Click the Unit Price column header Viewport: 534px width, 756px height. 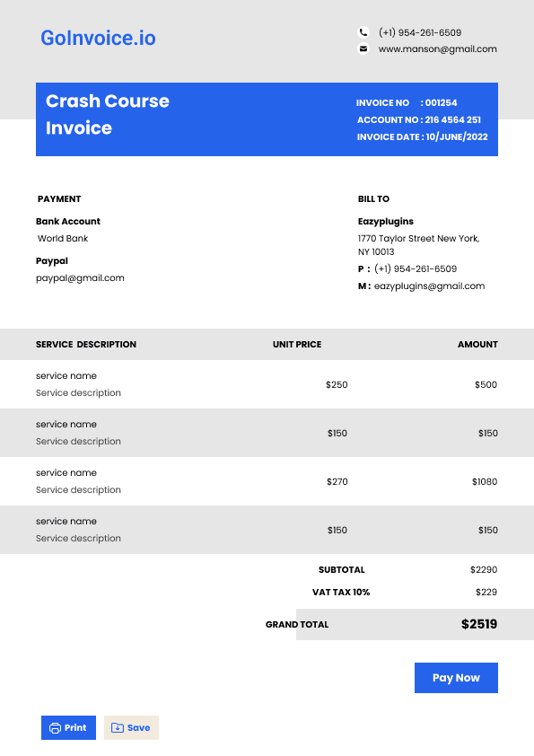(x=297, y=344)
